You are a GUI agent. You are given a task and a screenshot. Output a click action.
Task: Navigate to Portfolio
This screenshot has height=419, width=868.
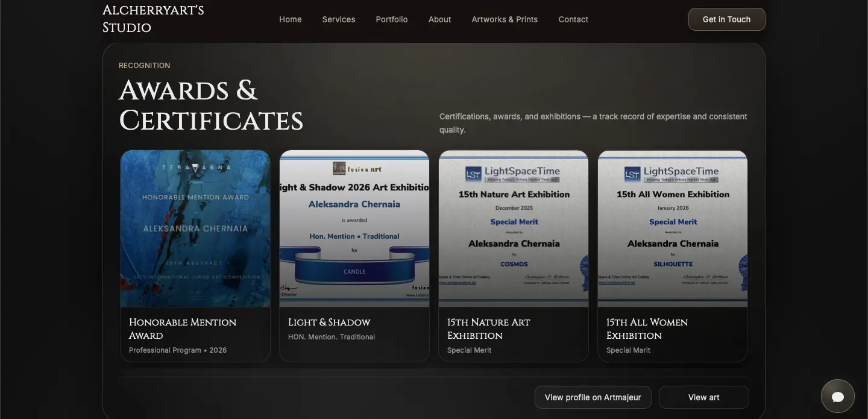point(392,19)
